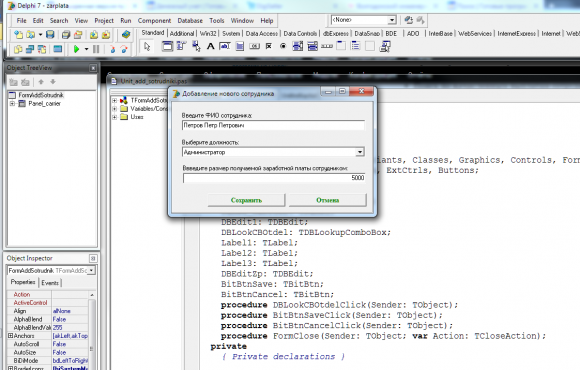This screenshot has height=370, width=580.
Task: Click Object Inspector scrollbar up arrow
Action: click(92, 295)
